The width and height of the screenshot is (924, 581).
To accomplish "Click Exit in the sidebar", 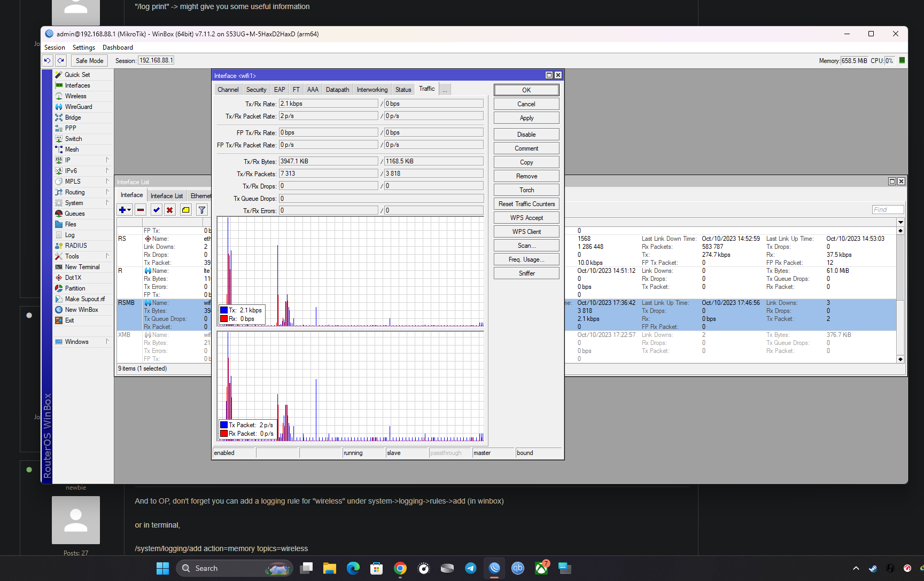I will (x=69, y=320).
